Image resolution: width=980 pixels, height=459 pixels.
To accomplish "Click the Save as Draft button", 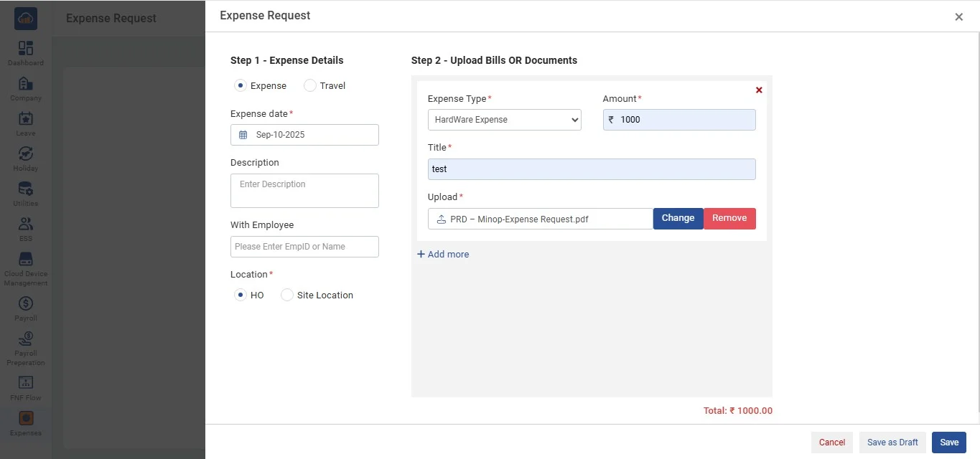I will pyautogui.click(x=892, y=443).
